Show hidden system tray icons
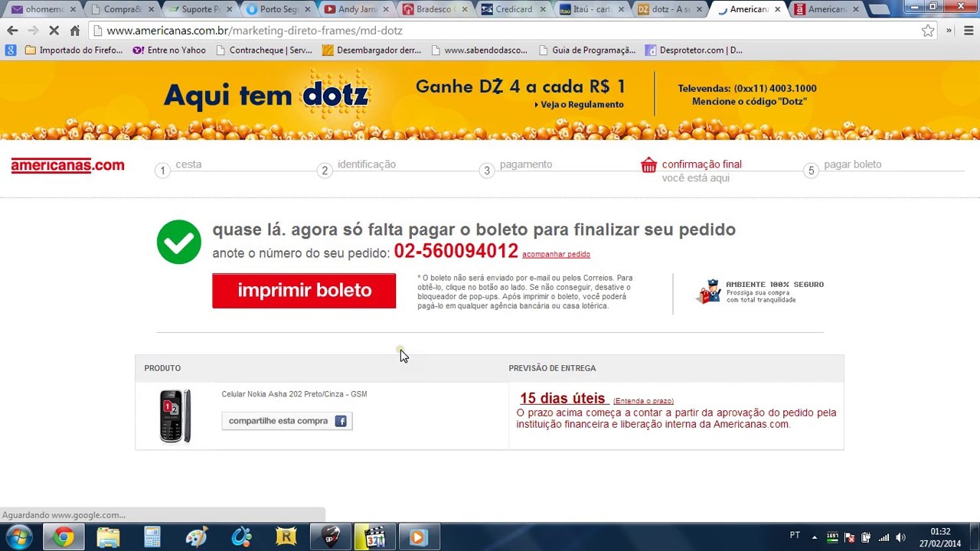This screenshot has height=551, width=980. [x=814, y=537]
